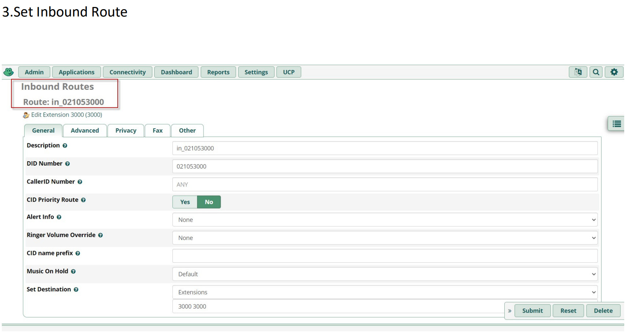Click the Edit Extension user icon
The image size is (644, 332).
tap(26, 115)
